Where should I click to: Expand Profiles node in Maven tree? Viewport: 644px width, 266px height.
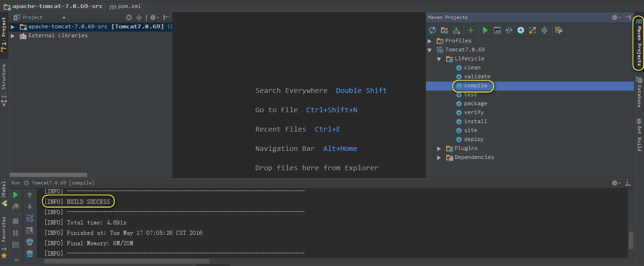pyautogui.click(x=430, y=41)
